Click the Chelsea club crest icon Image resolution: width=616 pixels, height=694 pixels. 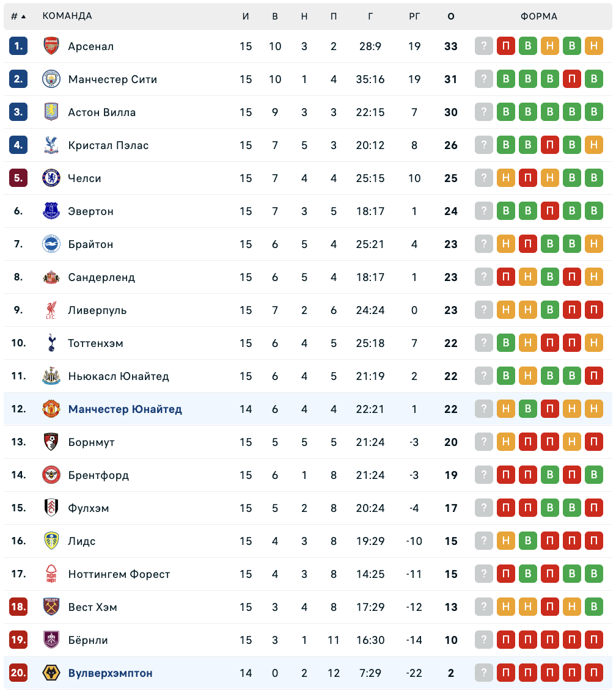point(51,178)
